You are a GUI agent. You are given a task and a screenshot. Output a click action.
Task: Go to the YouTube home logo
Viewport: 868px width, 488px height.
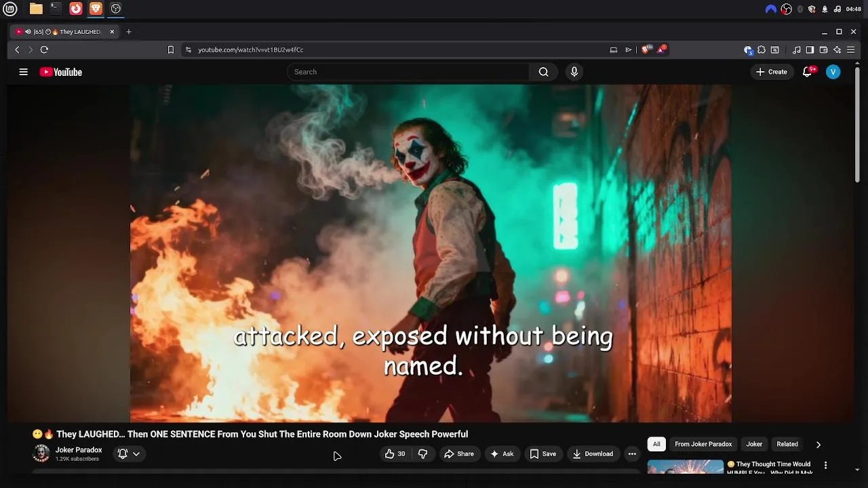pyautogui.click(x=60, y=72)
